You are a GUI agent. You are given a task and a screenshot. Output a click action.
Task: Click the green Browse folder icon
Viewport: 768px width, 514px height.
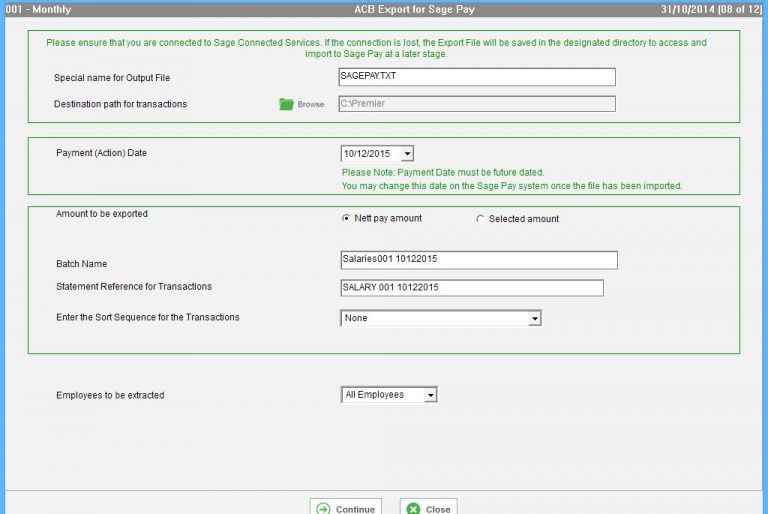coord(286,104)
